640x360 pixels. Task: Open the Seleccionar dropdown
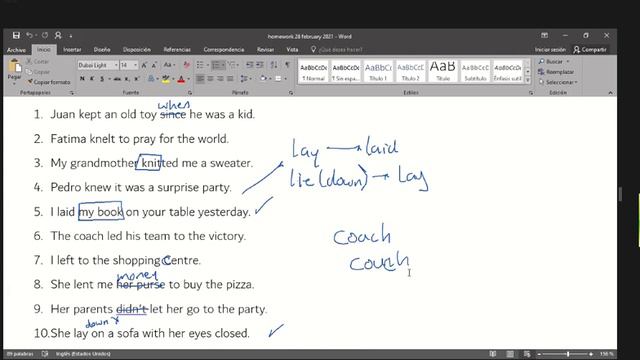pos(558,82)
